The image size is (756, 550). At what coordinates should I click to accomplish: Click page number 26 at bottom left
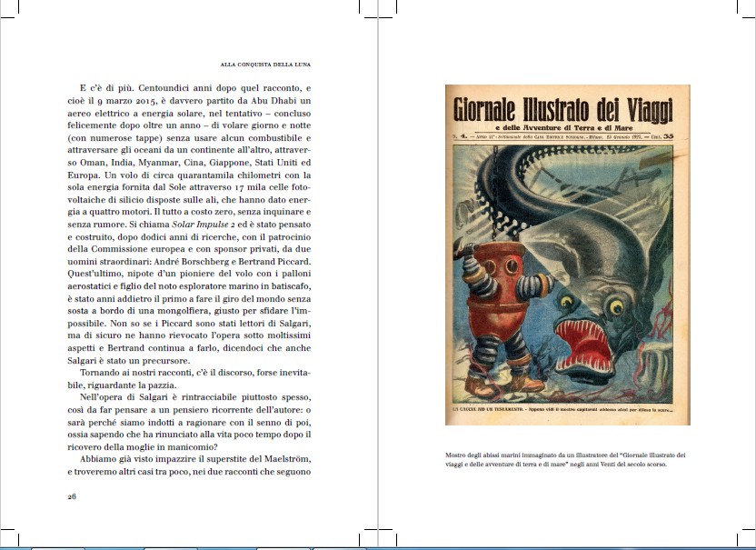click(73, 496)
